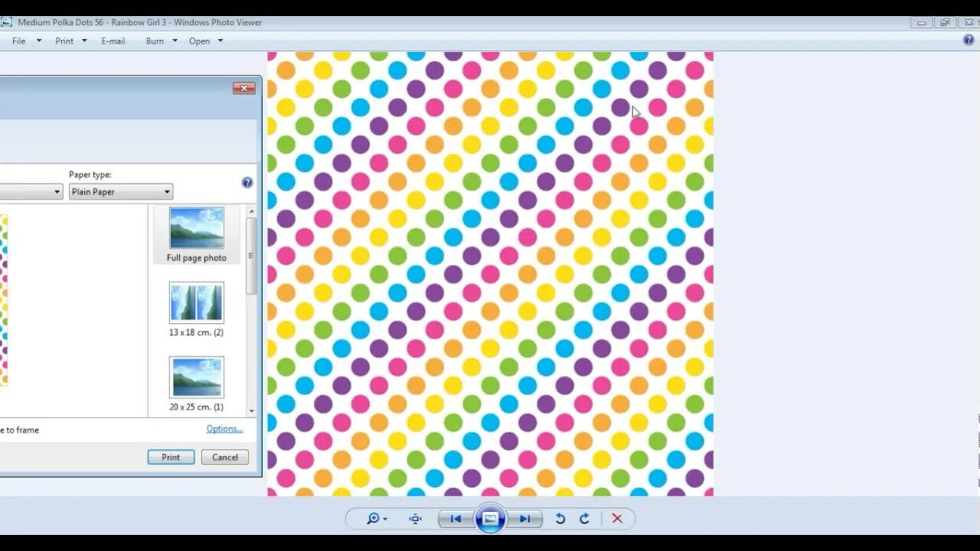
Task: Open the Options... link
Action: pyautogui.click(x=224, y=429)
